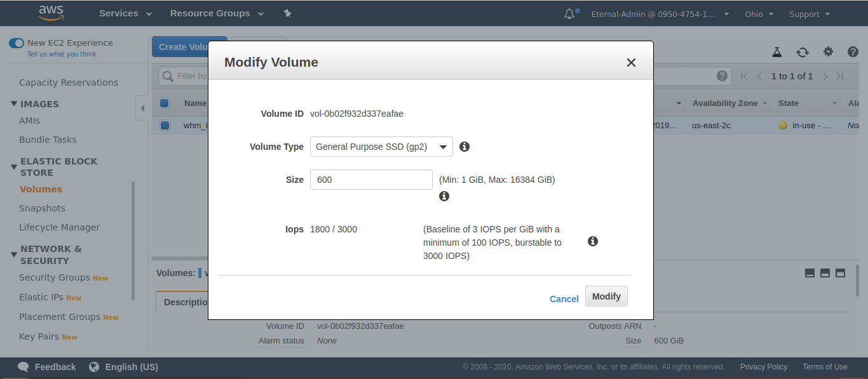The image size is (868, 379).
Task: Click Cancel in Modify Volume dialog
Action: [x=564, y=299]
